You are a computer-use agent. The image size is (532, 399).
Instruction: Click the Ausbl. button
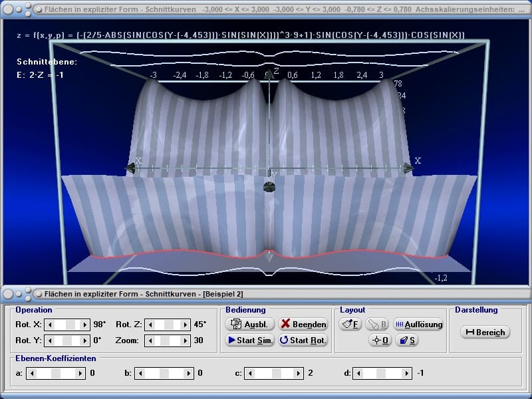[x=249, y=324]
